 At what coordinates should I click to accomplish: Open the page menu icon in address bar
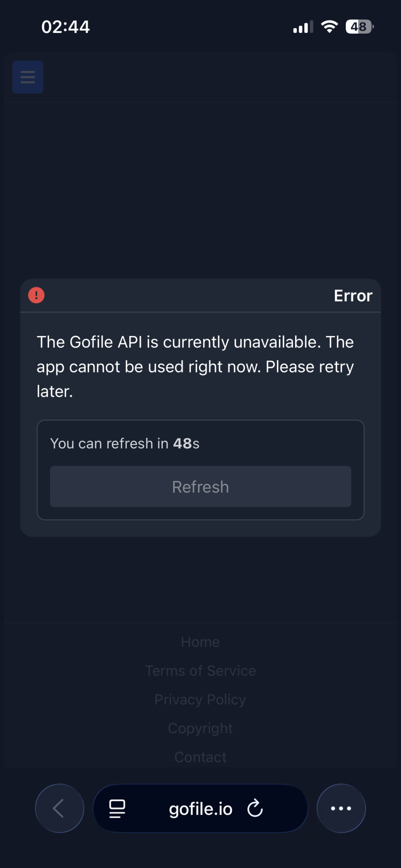(117, 809)
